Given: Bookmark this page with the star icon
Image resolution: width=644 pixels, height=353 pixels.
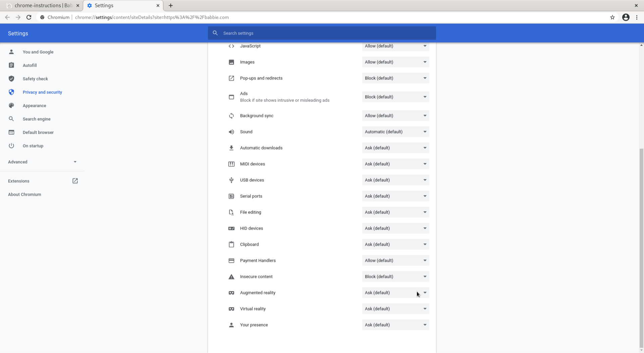Looking at the screenshot, I should pos(612,17).
